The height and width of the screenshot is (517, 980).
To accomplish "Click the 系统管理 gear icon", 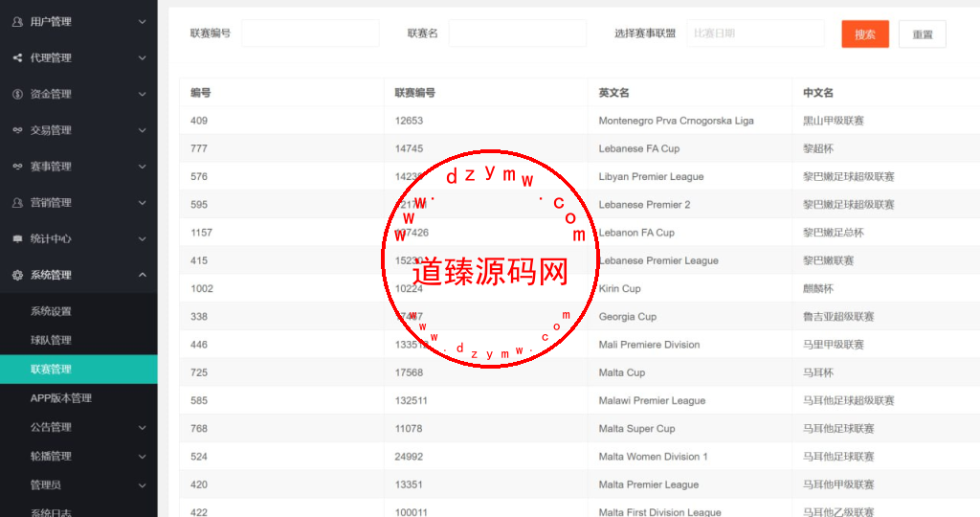I will point(17,275).
